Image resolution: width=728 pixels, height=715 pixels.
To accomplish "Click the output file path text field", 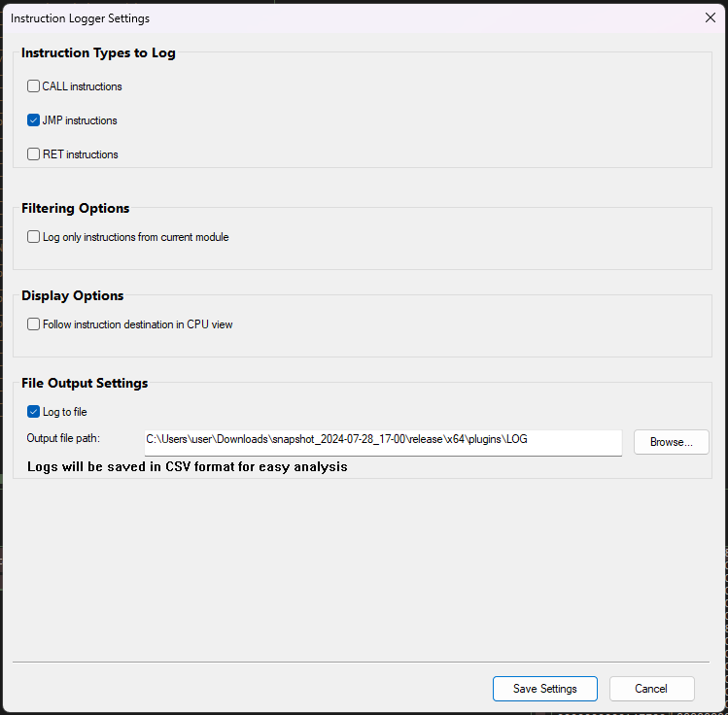I will point(383,440).
